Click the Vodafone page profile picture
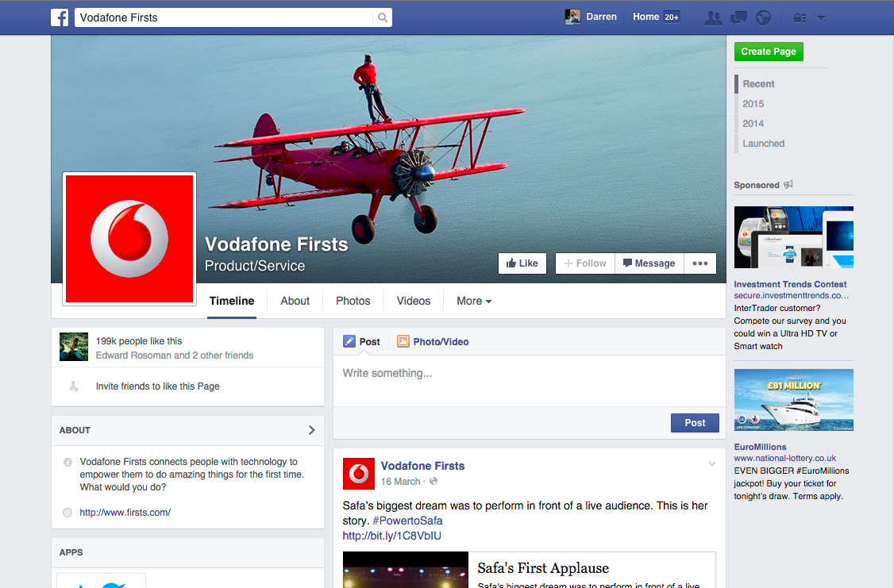 [x=129, y=239]
